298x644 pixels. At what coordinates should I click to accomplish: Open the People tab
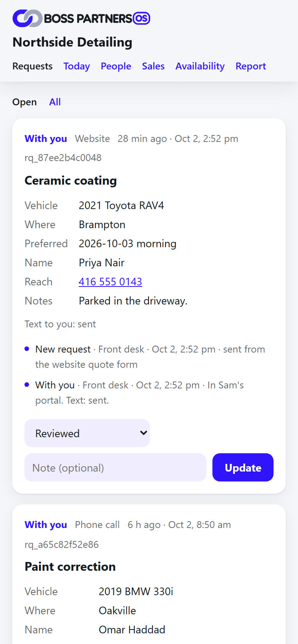pyautogui.click(x=116, y=66)
